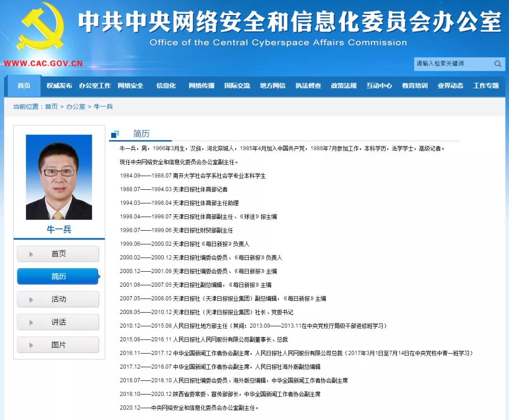Click the 牛一兵 breadcrumb link
Image resolution: width=509 pixels, height=420 pixels.
click(x=103, y=106)
